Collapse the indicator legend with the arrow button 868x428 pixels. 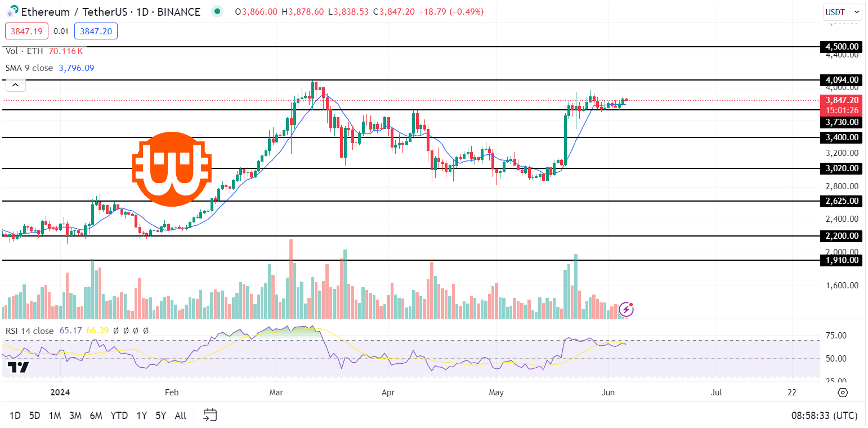[x=15, y=86]
